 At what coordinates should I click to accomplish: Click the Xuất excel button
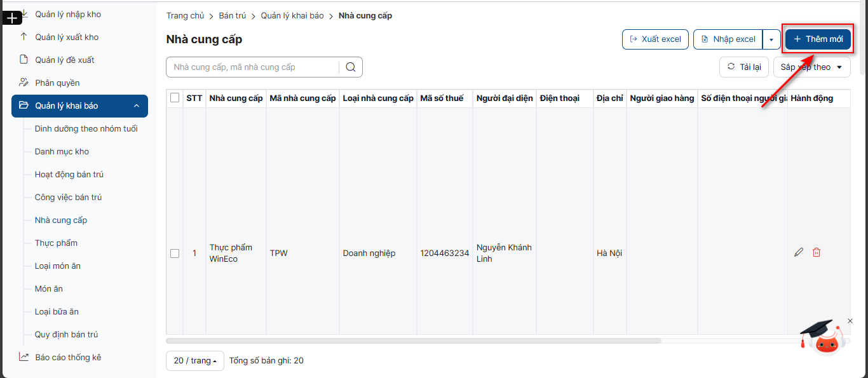(654, 39)
